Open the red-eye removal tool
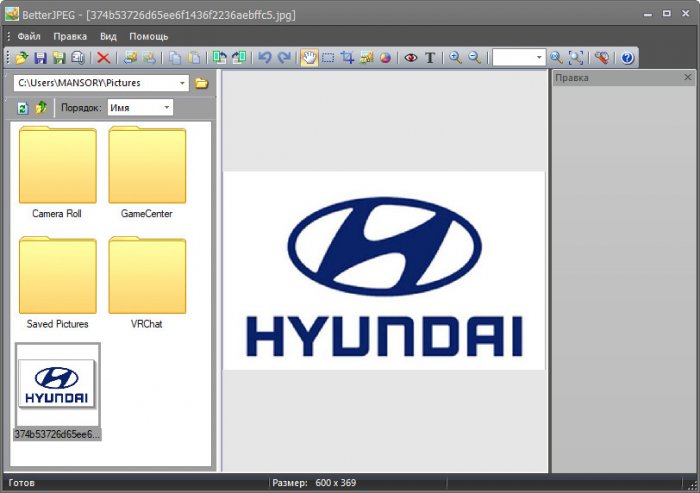The height and width of the screenshot is (493, 700). click(x=411, y=58)
